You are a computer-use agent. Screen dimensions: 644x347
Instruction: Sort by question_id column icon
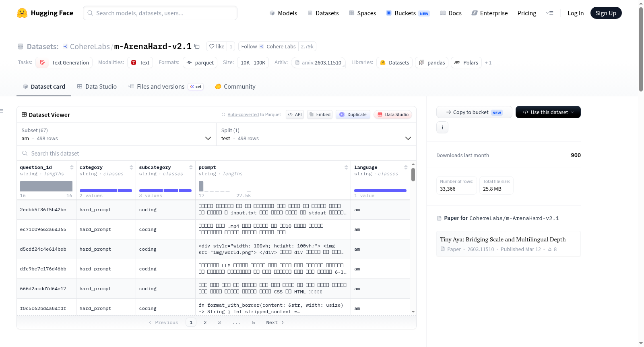(x=72, y=167)
